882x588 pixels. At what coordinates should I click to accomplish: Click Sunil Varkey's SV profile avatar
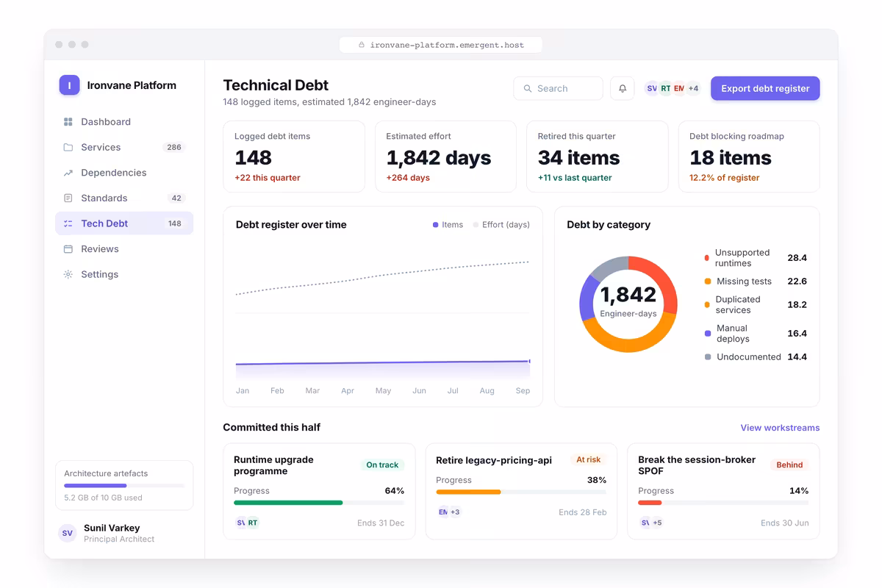[68, 533]
